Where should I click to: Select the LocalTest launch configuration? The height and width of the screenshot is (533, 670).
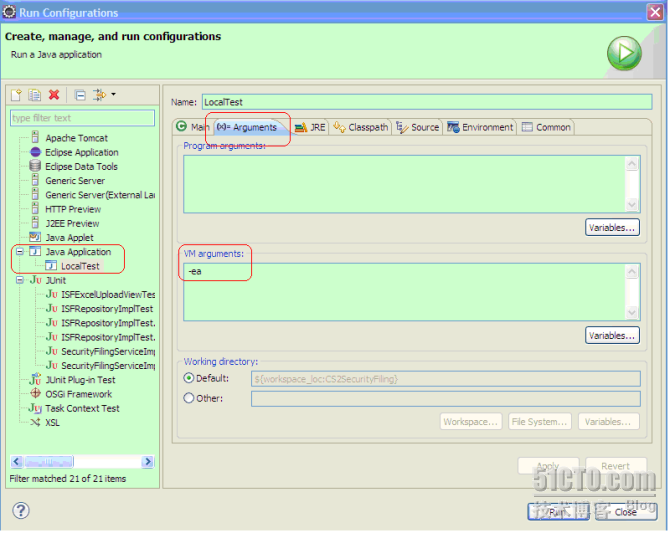[80, 266]
